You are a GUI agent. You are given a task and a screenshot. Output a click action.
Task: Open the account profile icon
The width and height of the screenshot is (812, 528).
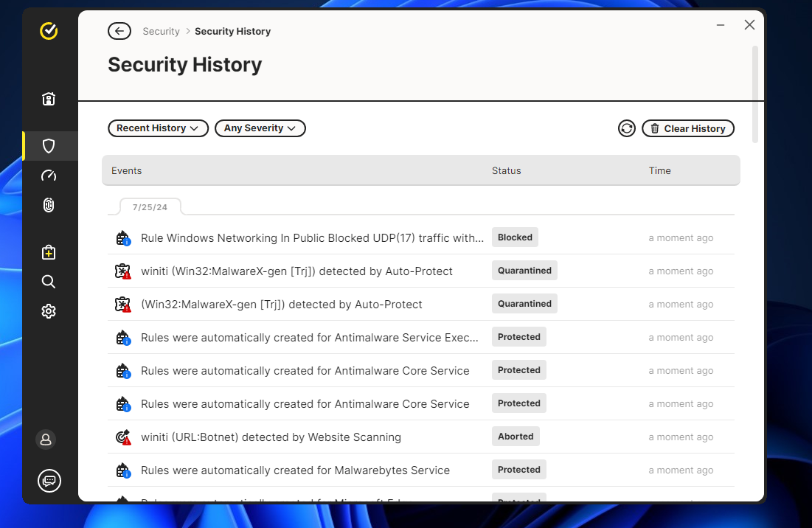[x=46, y=440]
